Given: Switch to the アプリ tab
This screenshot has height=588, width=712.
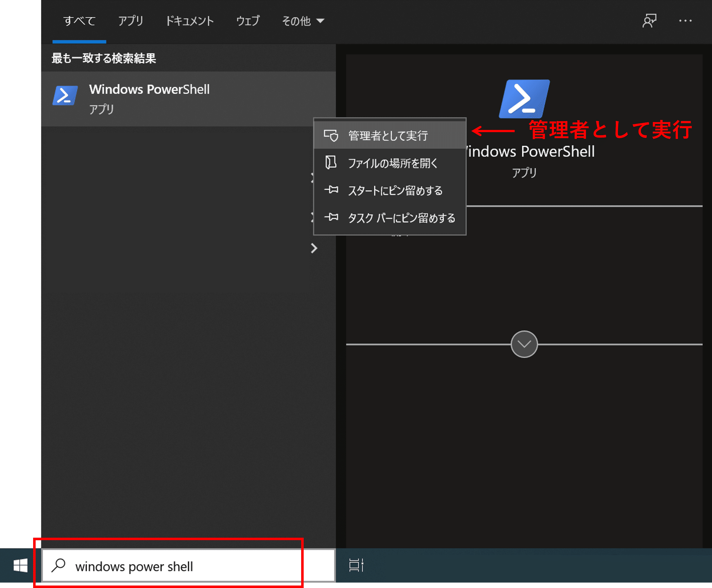Looking at the screenshot, I should tap(131, 21).
